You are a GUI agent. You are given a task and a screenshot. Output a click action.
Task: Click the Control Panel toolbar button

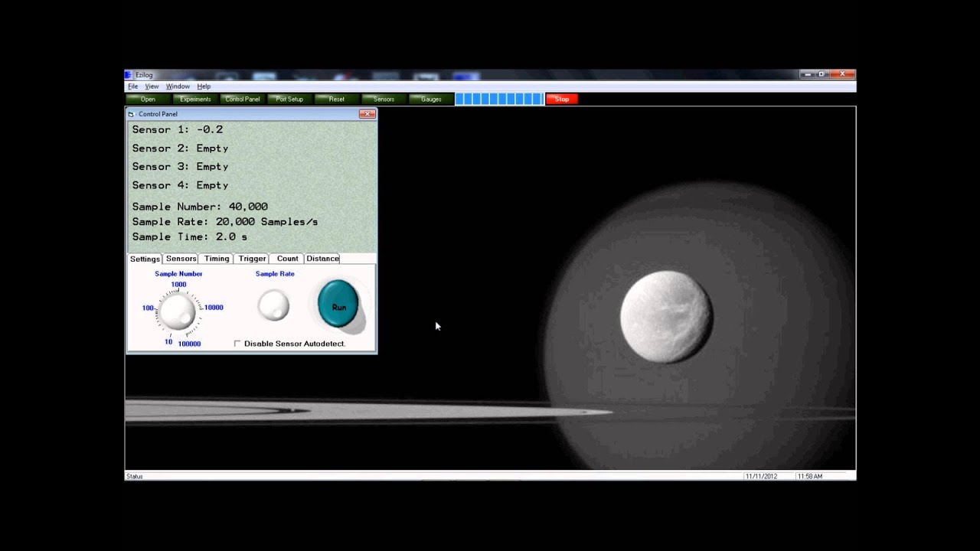243,99
